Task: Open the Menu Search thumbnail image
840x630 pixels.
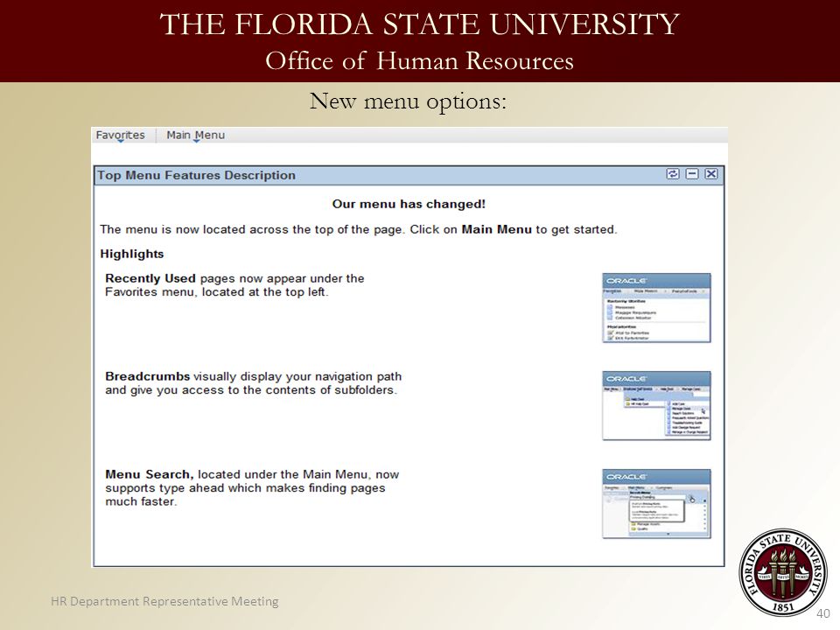Action: click(657, 504)
